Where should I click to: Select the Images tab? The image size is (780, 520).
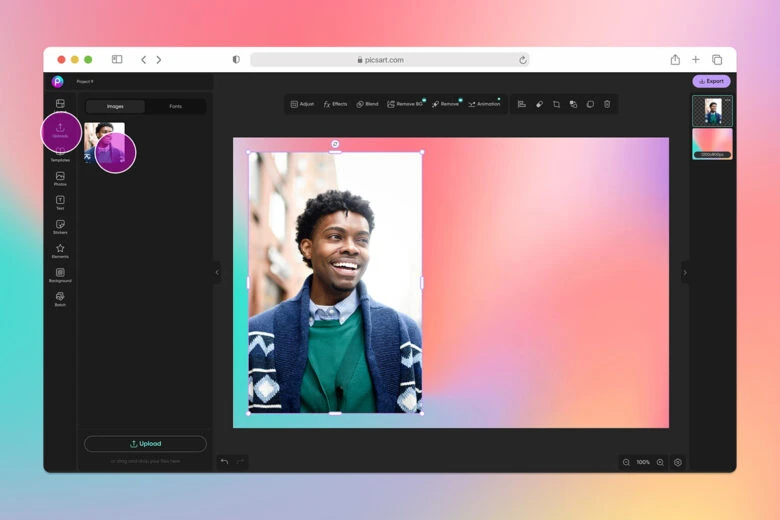coord(115,106)
